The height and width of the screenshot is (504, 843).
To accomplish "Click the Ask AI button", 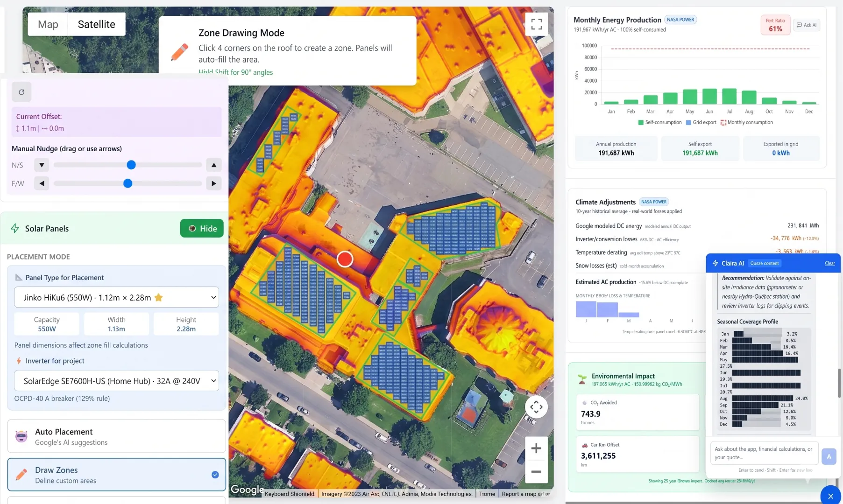I will coord(807,25).
